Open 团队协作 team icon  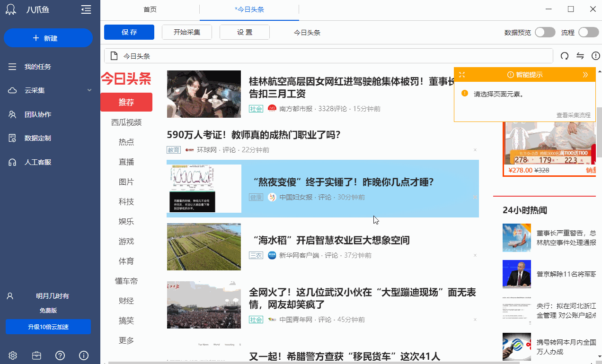(12, 114)
